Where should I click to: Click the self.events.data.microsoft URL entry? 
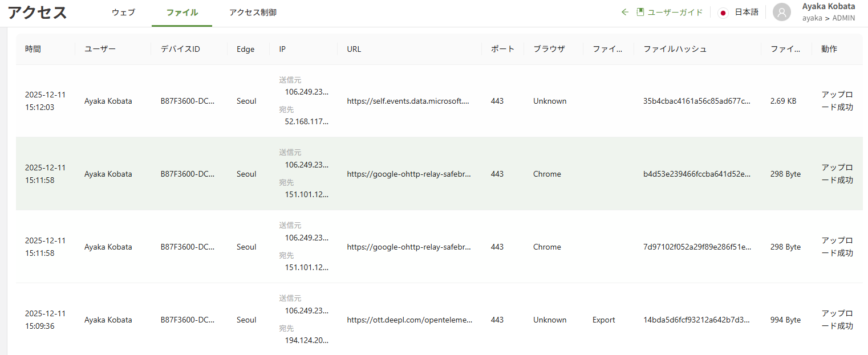pos(408,101)
